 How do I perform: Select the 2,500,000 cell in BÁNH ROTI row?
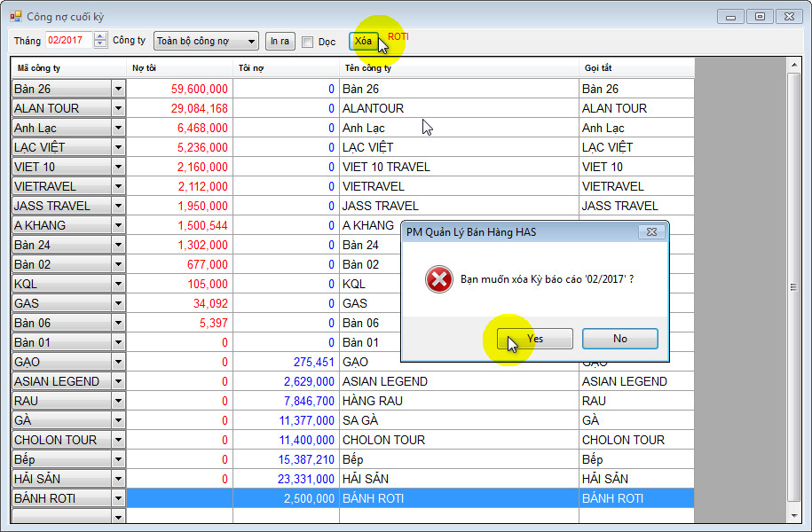pyautogui.click(x=286, y=498)
